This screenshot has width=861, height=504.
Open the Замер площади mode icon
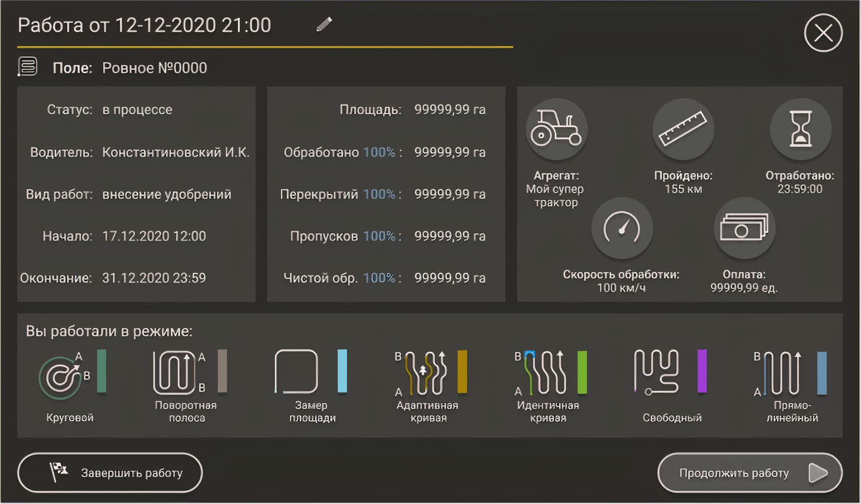point(296,372)
